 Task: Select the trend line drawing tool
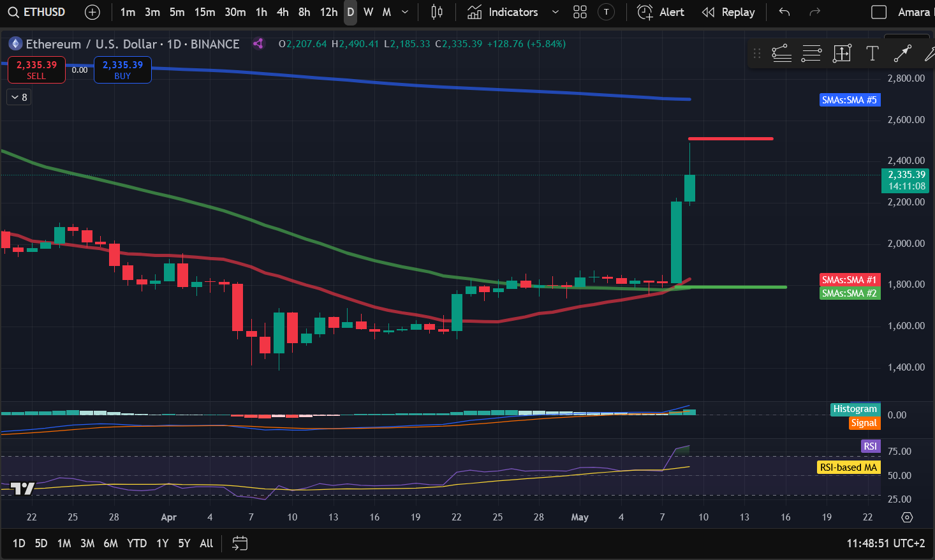[x=902, y=54]
